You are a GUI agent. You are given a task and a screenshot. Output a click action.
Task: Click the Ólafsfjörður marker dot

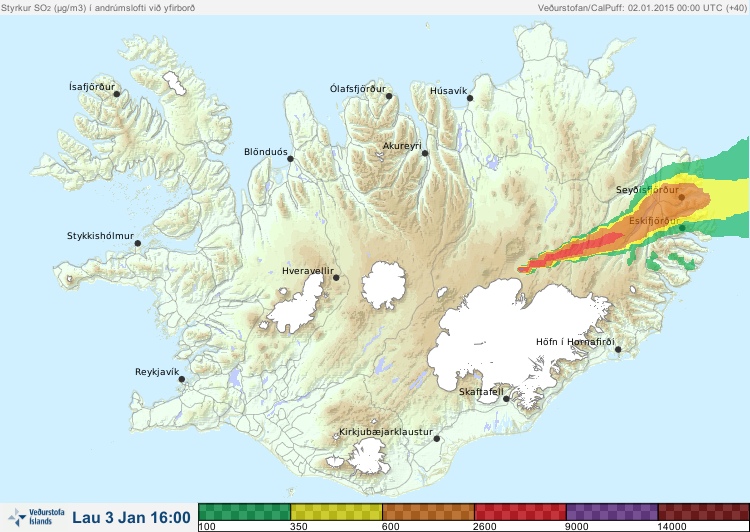(389, 96)
